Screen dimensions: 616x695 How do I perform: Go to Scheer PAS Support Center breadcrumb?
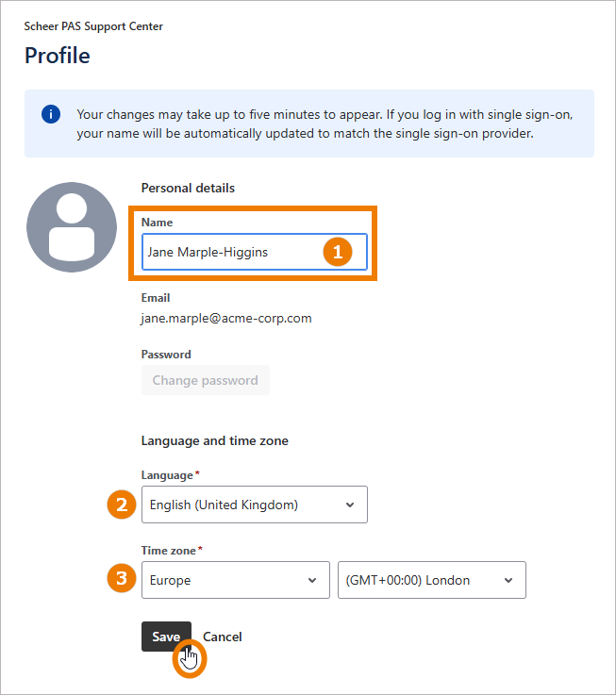[93, 26]
